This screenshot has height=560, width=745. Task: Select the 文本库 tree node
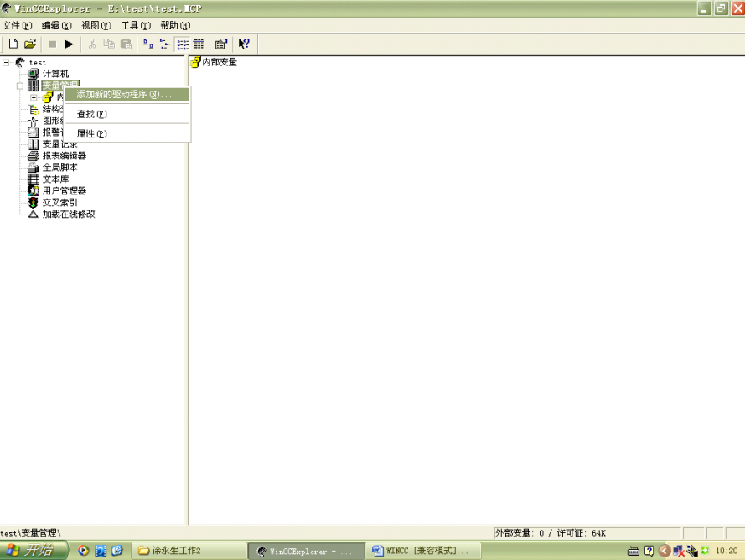click(55, 179)
